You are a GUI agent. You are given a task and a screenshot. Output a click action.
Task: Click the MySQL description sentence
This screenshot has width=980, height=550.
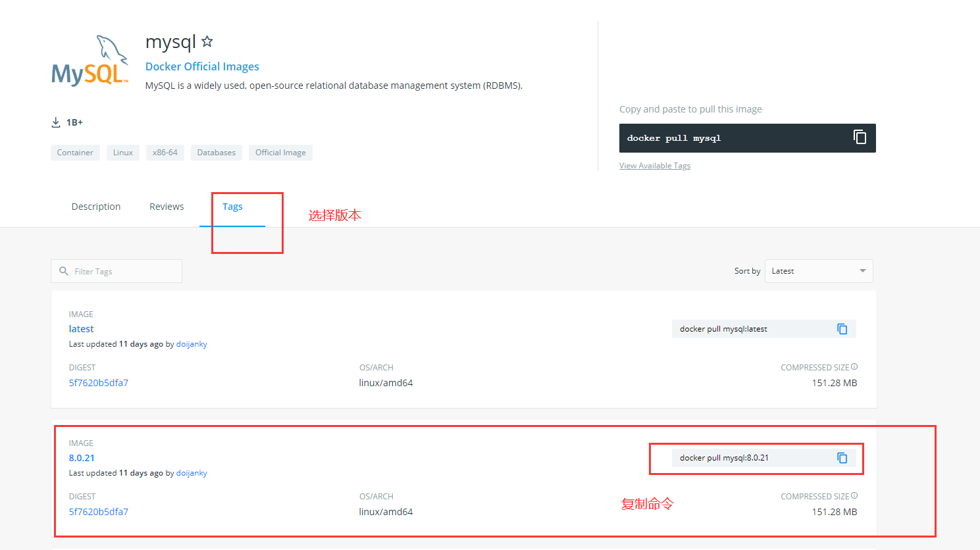click(334, 86)
